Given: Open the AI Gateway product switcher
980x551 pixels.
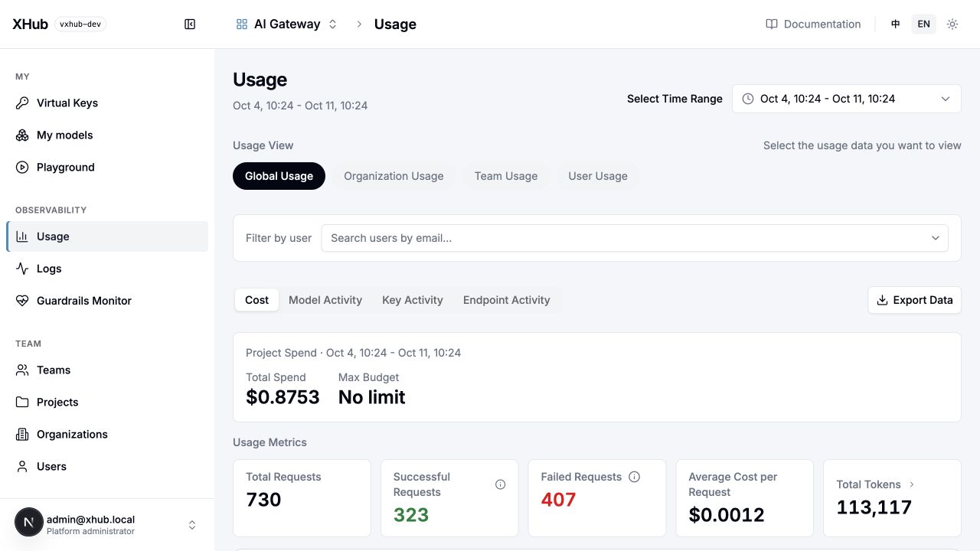Looking at the screenshot, I should click(x=287, y=24).
